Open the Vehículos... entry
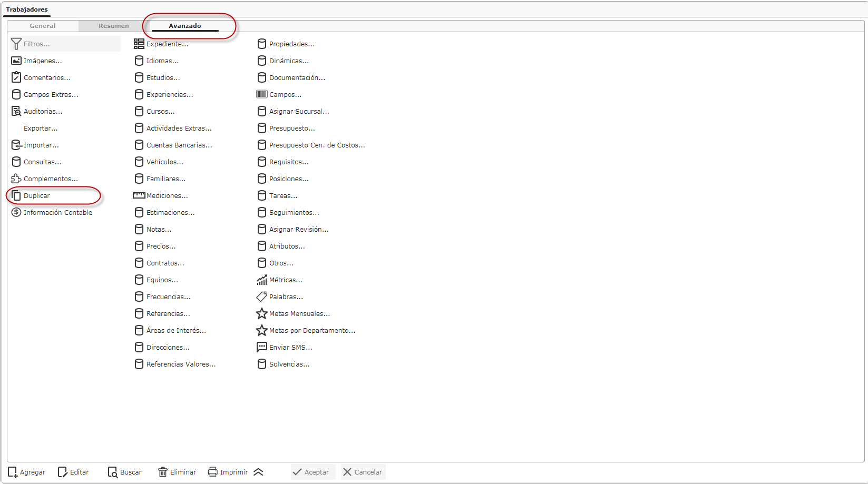 [x=165, y=162]
